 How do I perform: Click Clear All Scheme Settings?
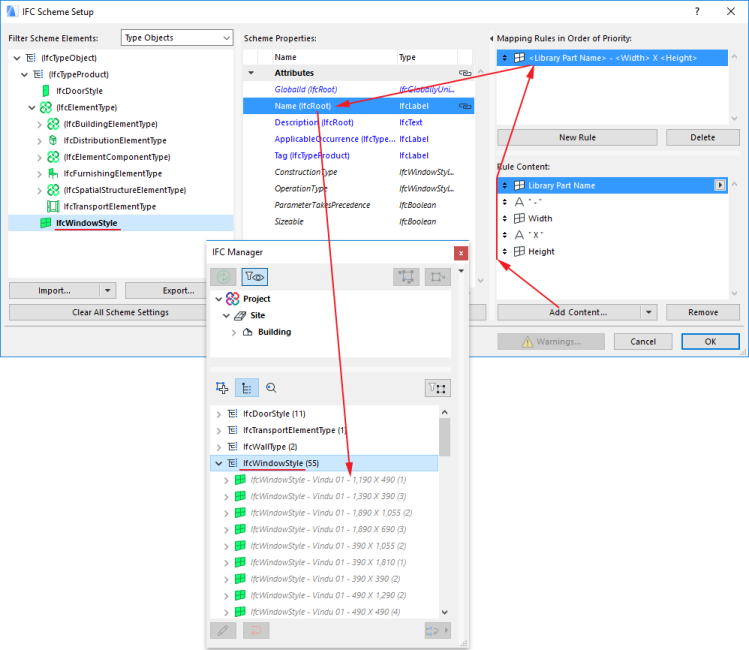pyautogui.click(x=108, y=312)
